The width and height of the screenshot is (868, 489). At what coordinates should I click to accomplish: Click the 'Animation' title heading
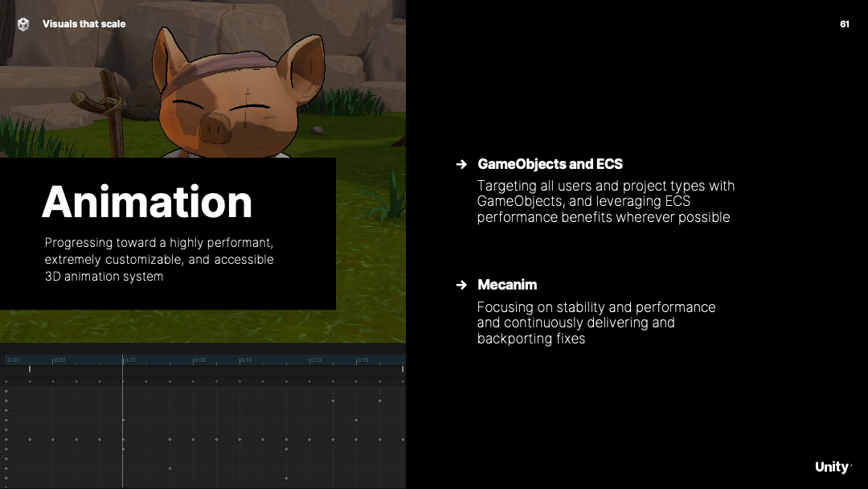coord(147,202)
